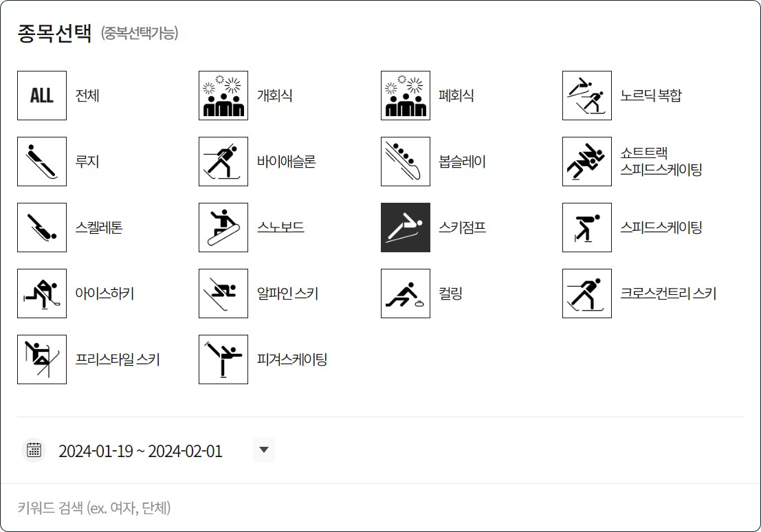Click the 키워드 검색 keyword search field
Viewport: 761px width, 532px height.
[x=206, y=509]
